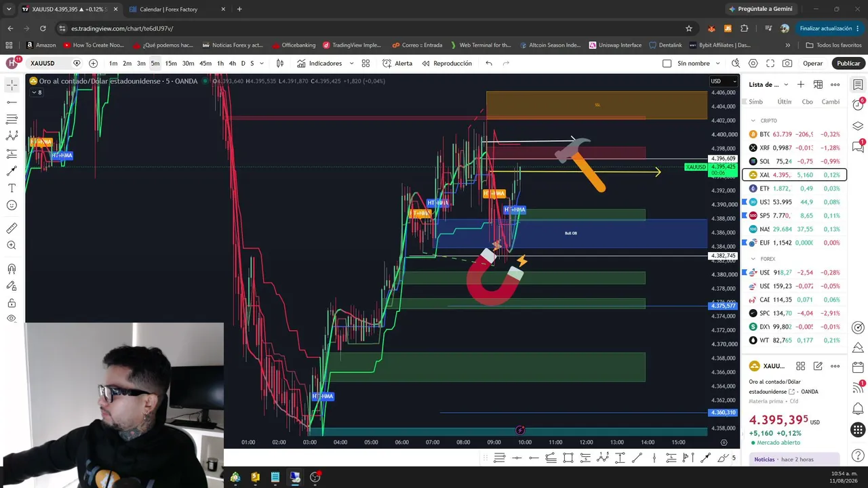Screen dimensions: 868x488
Task: Click the Operar trading button
Action: [812, 63]
